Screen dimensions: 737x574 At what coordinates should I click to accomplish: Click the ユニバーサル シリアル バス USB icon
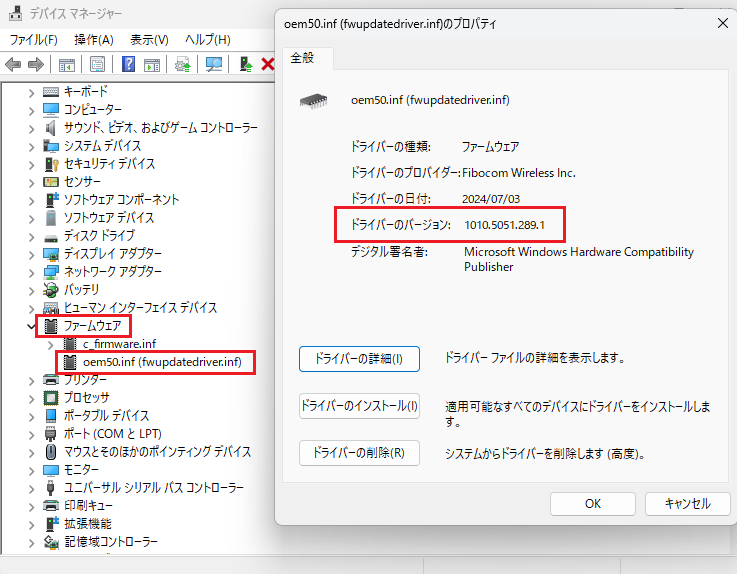click(50, 488)
